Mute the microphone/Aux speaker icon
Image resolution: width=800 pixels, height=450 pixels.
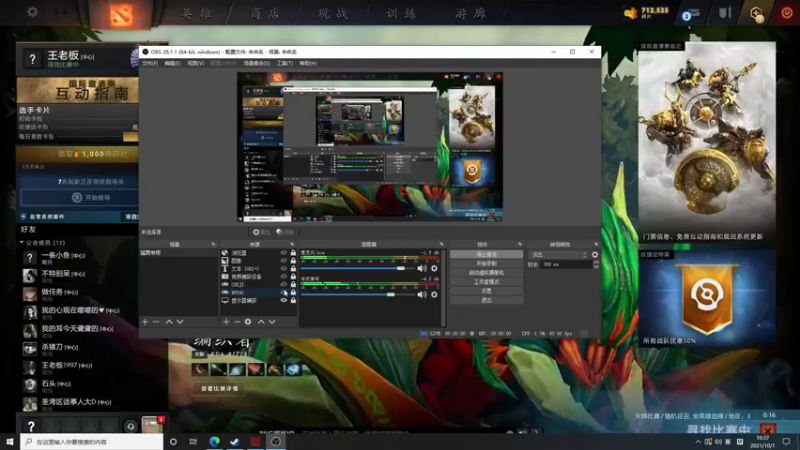421,268
